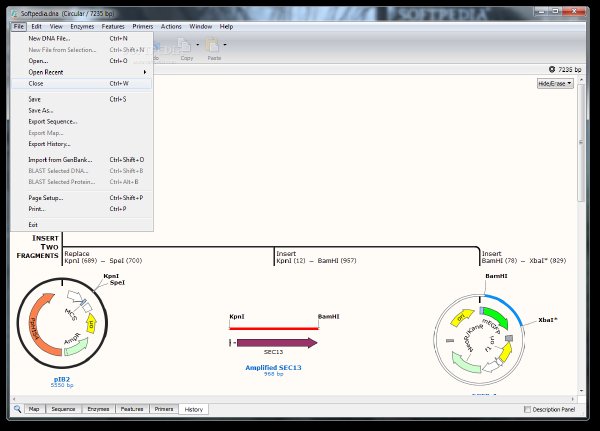Click the "Replace KpnI (689) – SpeI (700)" text
The image size is (600, 431).
pyautogui.click(x=103, y=257)
